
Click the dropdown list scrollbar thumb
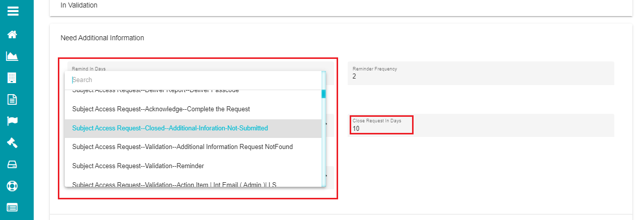coord(324,94)
